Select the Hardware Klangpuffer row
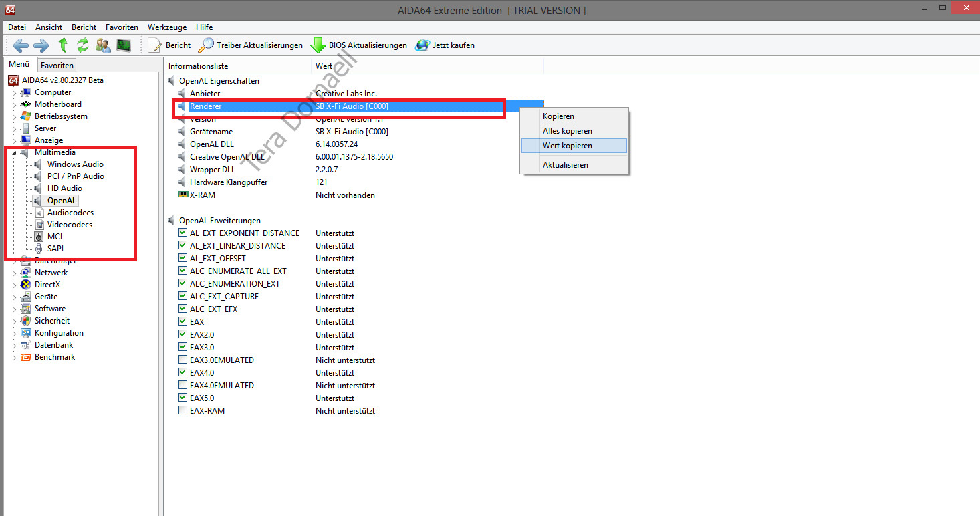 pyautogui.click(x=355, y=182)
